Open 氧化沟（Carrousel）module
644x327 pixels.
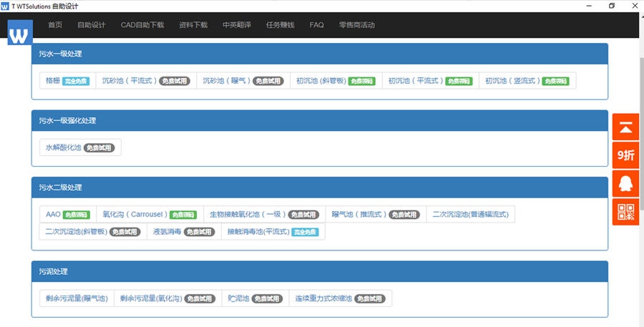[150, 215]
